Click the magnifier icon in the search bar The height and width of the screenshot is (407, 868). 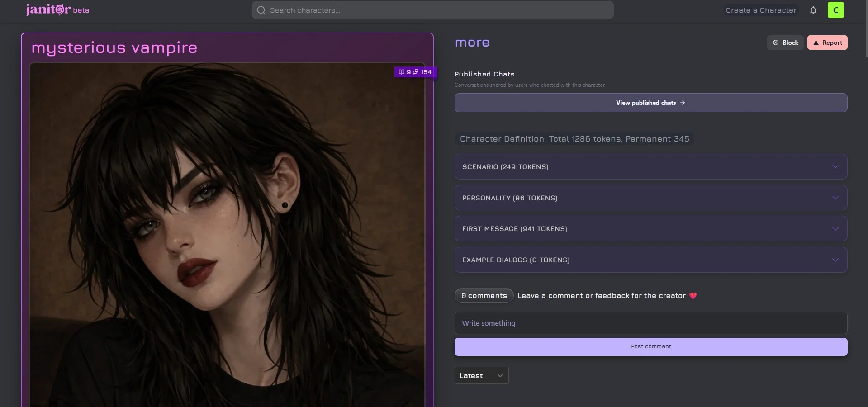pos(261,10)
